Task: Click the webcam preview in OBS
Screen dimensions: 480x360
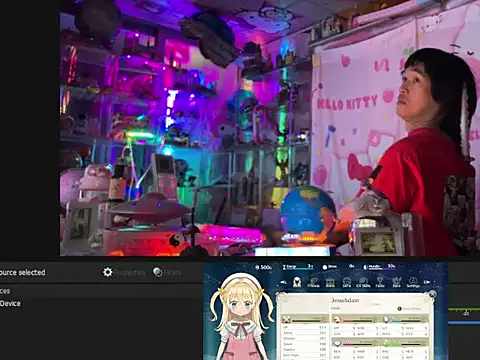Action: 270,128
